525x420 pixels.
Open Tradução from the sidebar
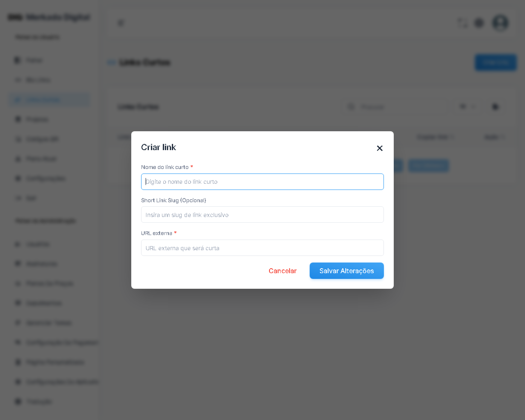click(39, 402)
